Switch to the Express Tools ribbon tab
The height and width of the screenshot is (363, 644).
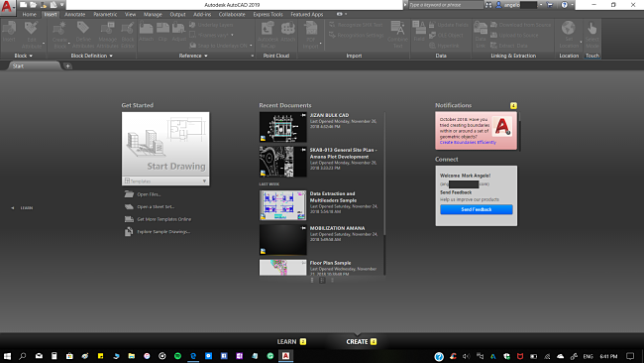pos(268,15)
